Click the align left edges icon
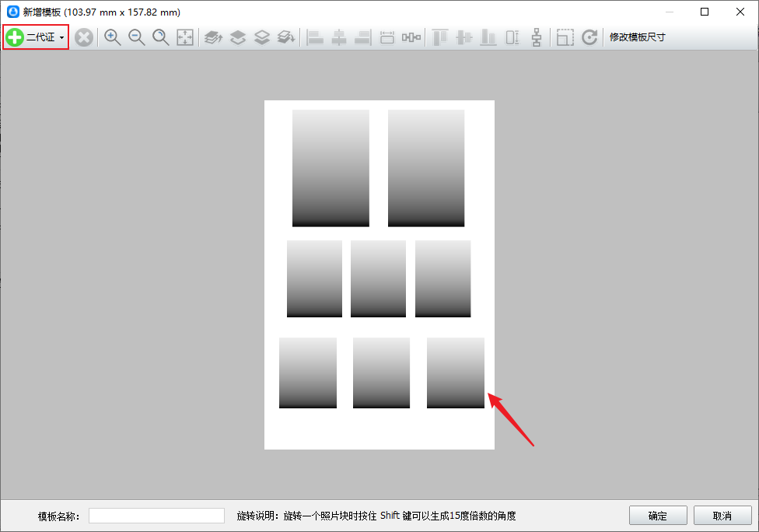 [x=315, y=37]
